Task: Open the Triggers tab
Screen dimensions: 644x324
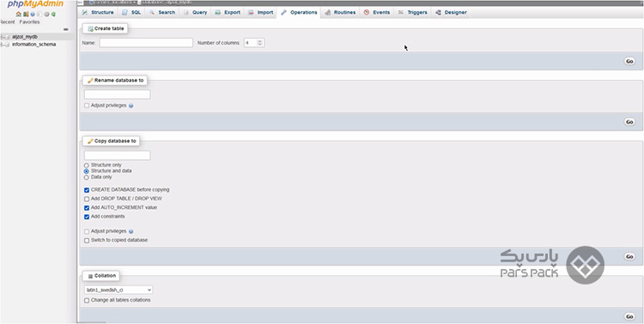Action: [413, 12]
